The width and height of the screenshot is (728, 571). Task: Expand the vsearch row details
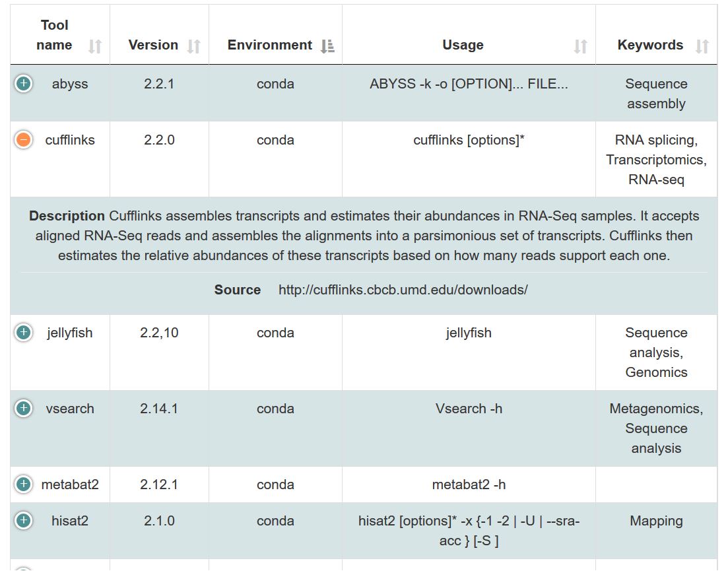point(24,409)
